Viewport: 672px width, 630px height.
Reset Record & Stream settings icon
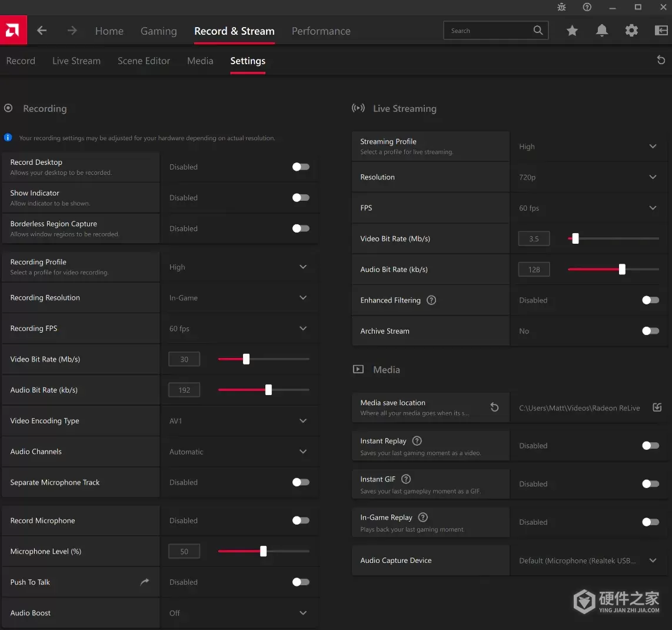pos(661,60)
